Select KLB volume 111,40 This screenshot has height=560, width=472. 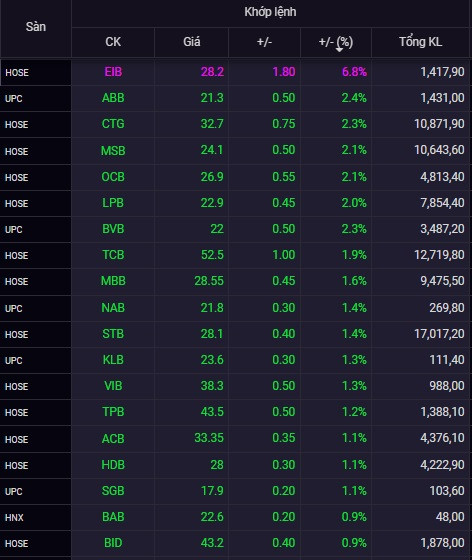[x=447, y=360]
